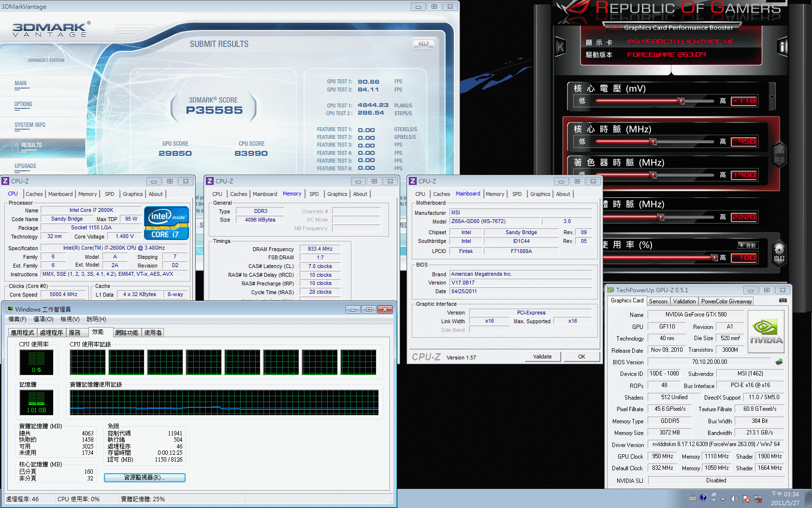
Task: Open the Action Center flag tray icon
Action: (x=746, y=498)
